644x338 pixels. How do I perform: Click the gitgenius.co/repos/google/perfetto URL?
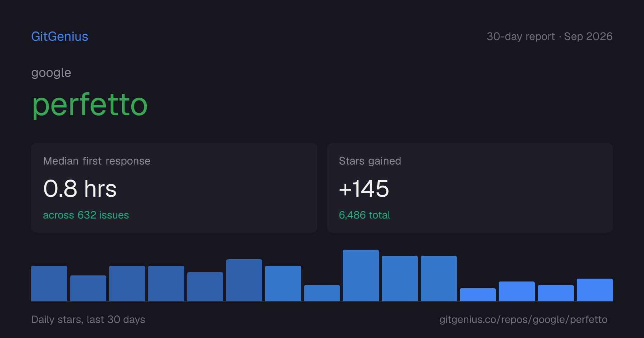tap(523, 319)
